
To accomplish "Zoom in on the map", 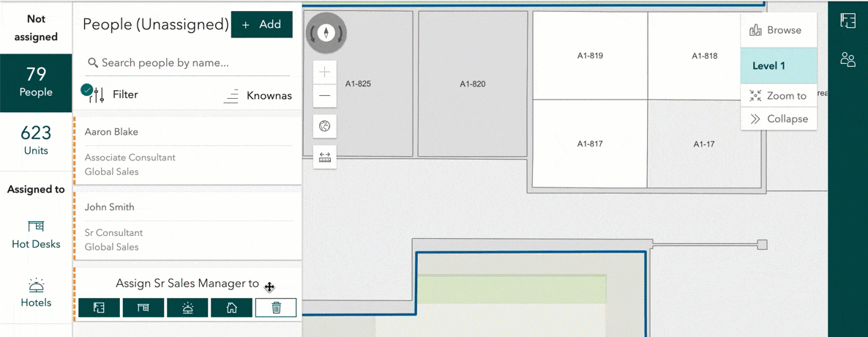I will click(325, 72).
